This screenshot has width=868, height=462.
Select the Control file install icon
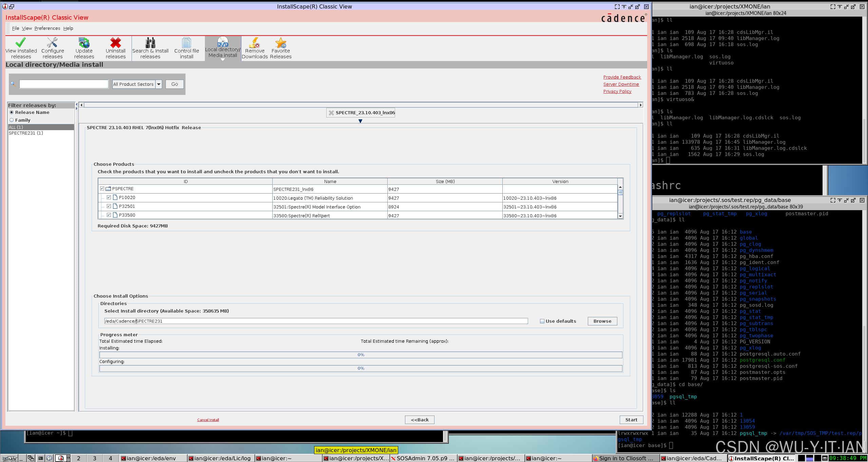tap(187, 43)
